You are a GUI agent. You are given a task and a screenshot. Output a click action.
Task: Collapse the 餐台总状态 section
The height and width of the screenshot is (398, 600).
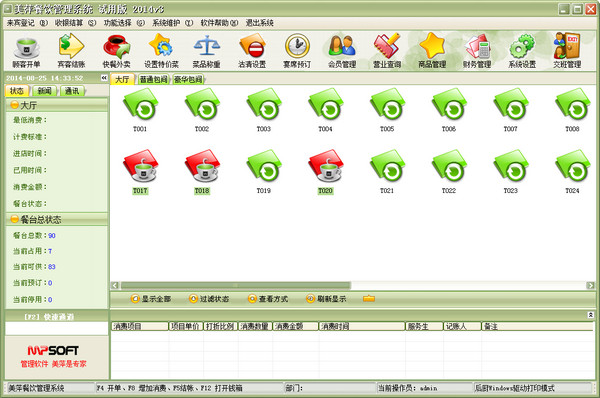(x=15, y=219)
